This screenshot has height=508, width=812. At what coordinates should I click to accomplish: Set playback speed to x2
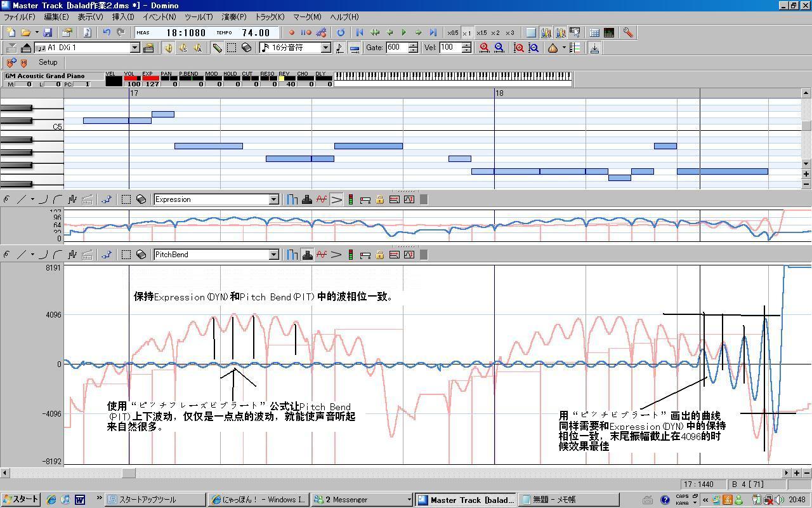[x=495, y=32]
